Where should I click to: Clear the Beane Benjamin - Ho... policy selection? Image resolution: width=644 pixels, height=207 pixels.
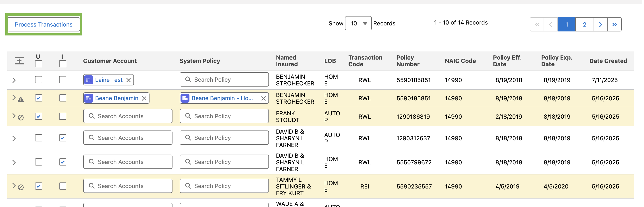tap(264, 99)
